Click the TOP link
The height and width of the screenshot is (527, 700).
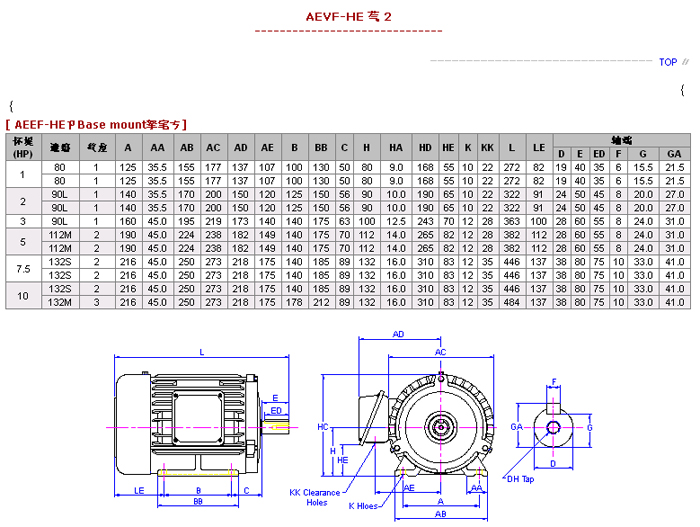pos(668,62)
